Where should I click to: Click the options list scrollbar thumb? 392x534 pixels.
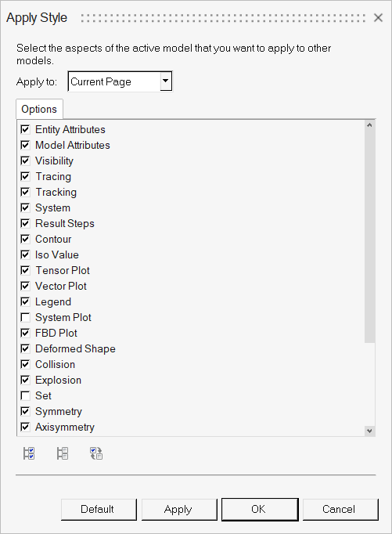(x=369, y=236)
